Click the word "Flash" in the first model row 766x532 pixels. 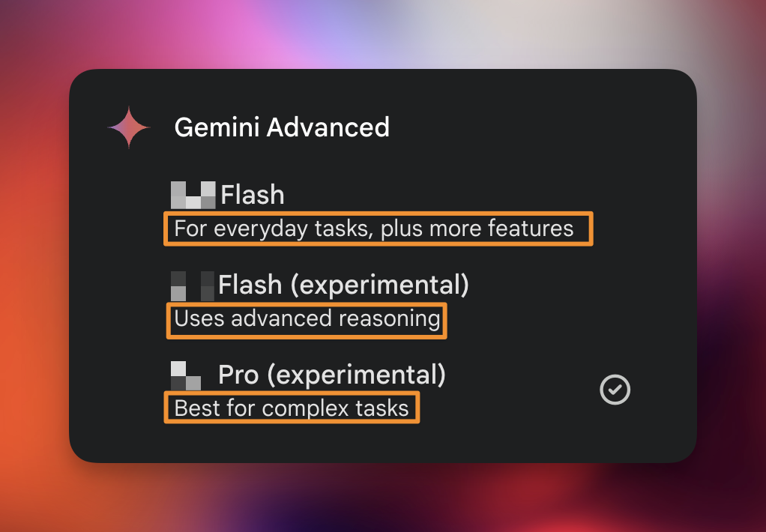(253, 195)
